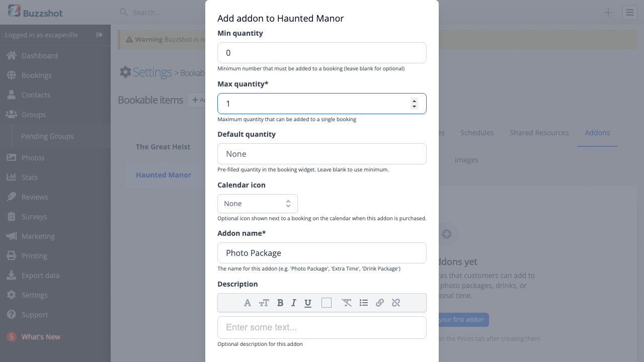Switch to the Shared Resources tab
The image size is (644, 362).
[x=539, y=133]
